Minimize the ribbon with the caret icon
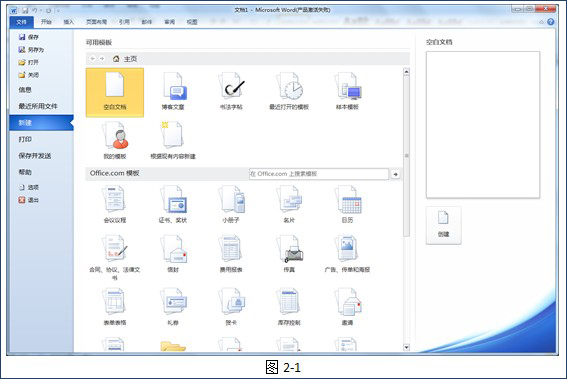This screenshot has height=379, width=567. (x=541, y=22)
